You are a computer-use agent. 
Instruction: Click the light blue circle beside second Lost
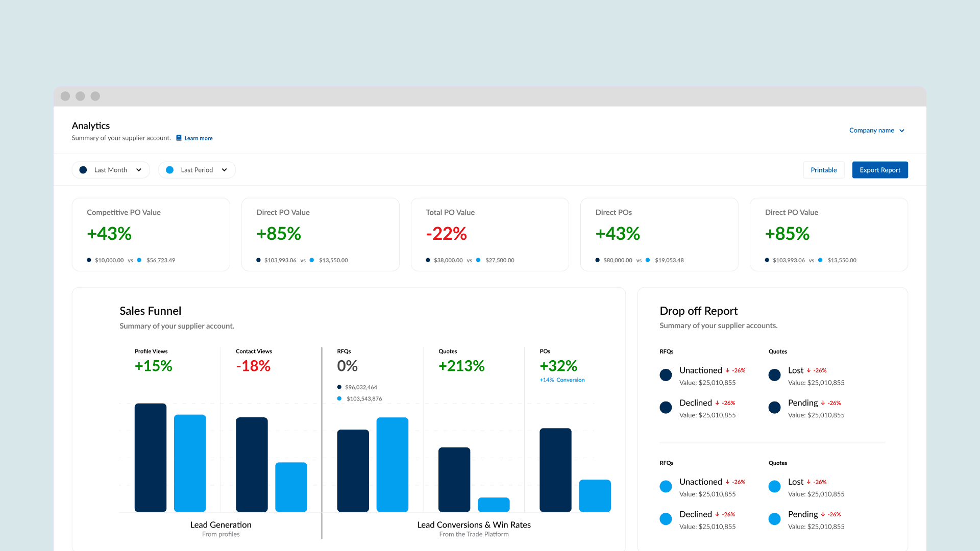pyautogui.click(x=774, y=487)
